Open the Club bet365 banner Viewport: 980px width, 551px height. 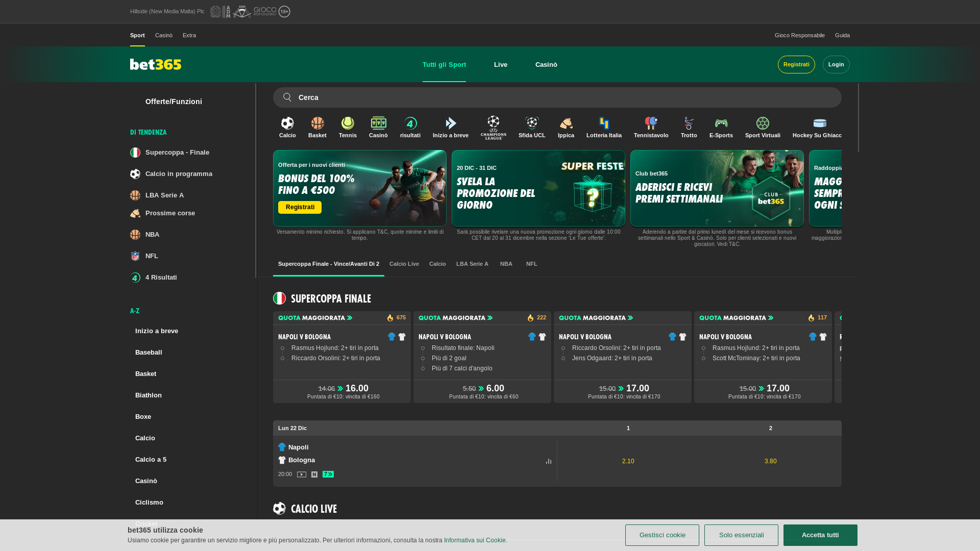pyautogui.click(x=717, y=188)
